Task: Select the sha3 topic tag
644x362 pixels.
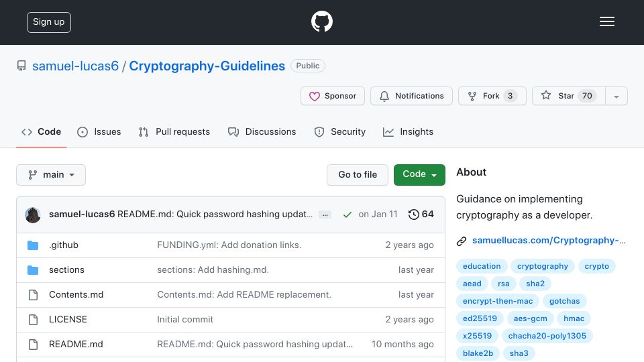Action: pyautogui.click(x=519, y=353)
